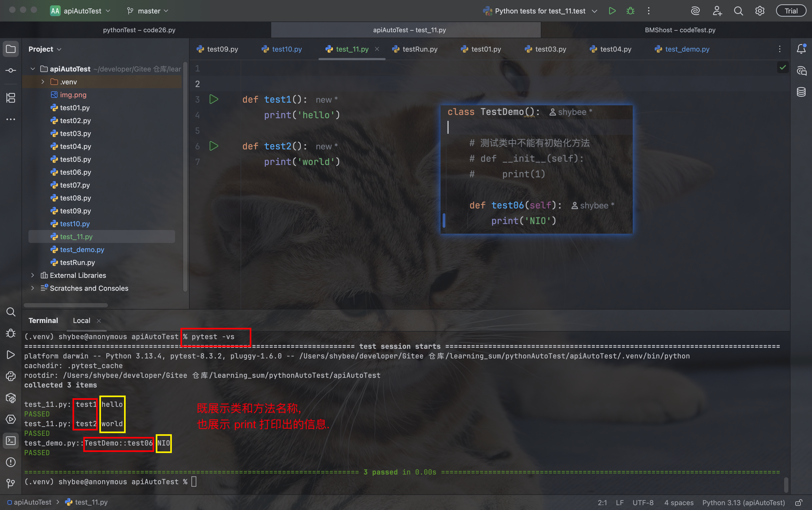The image size is (812, 510).
Task: Run test1 using its gutter arrow
Action: point(214,99)
